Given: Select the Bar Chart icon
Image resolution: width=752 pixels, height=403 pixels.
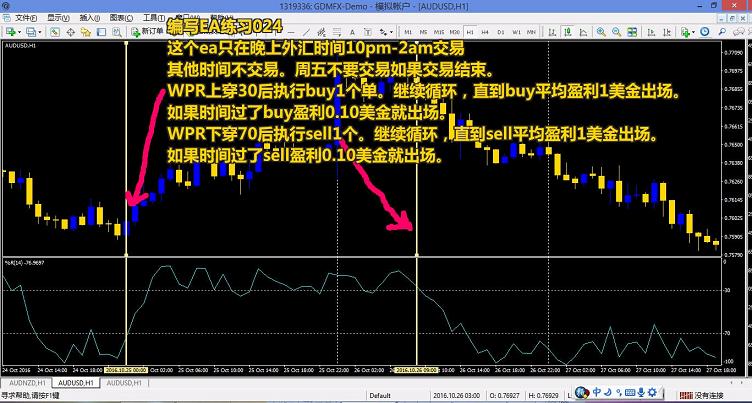Looking at the screenshot, I should (x=551, y=32).
